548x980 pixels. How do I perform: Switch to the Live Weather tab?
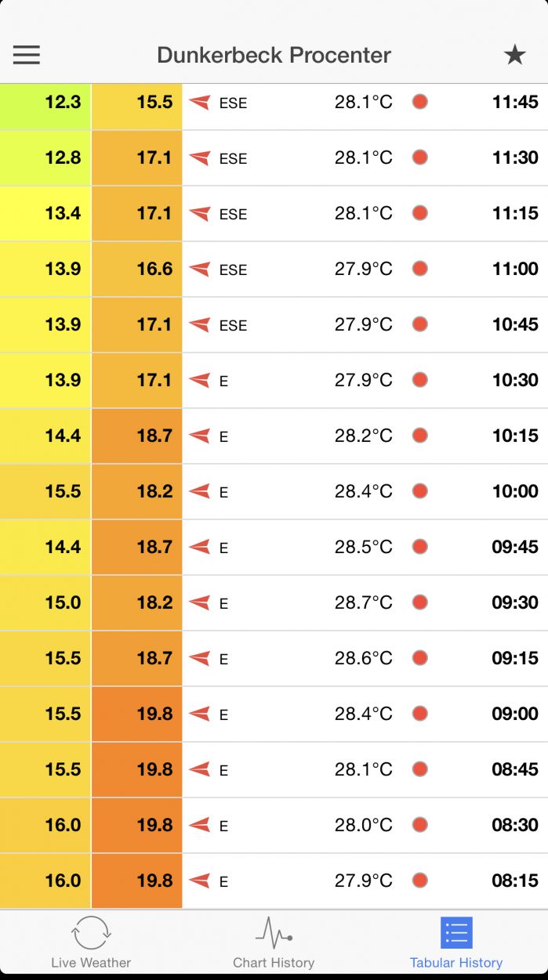91,963
